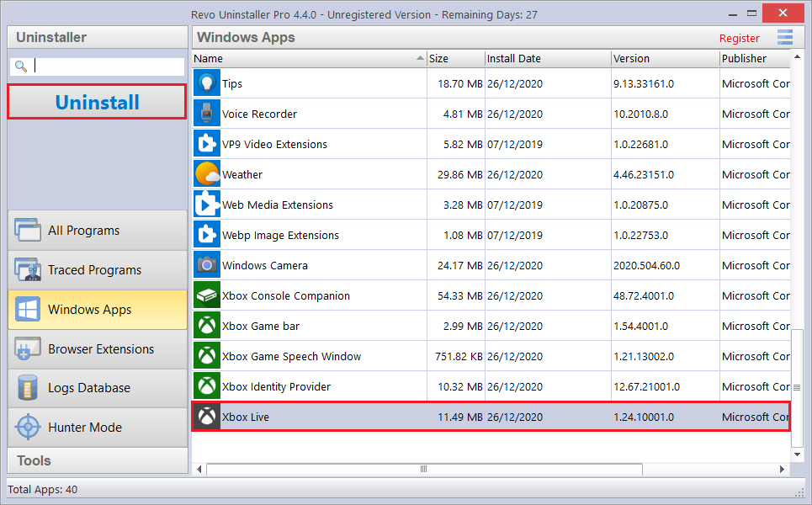This screenshot has width=812, height=505.
Task: Select the Windows Apps section
Action: pyautogui.click(x=98, y=309)
